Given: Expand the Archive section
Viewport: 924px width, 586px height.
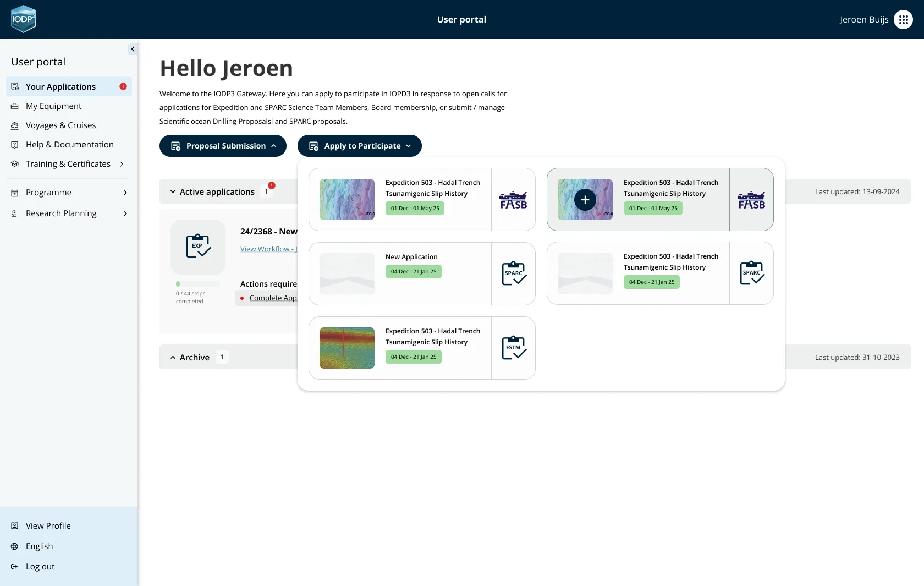Looking at the screenshot, I should pos(173,358).
